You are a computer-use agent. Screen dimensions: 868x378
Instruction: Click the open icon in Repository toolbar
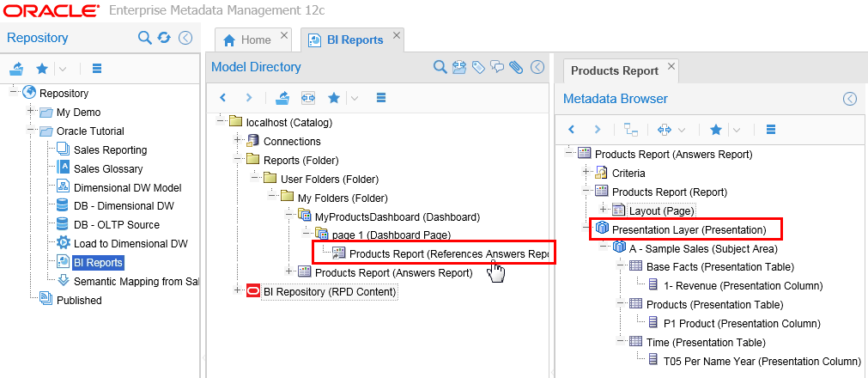click(x=18, y=69)
